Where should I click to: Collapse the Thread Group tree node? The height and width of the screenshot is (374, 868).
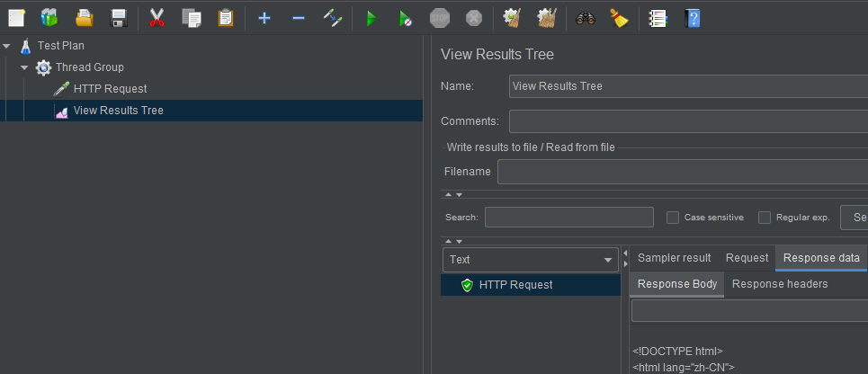point(24,67)
